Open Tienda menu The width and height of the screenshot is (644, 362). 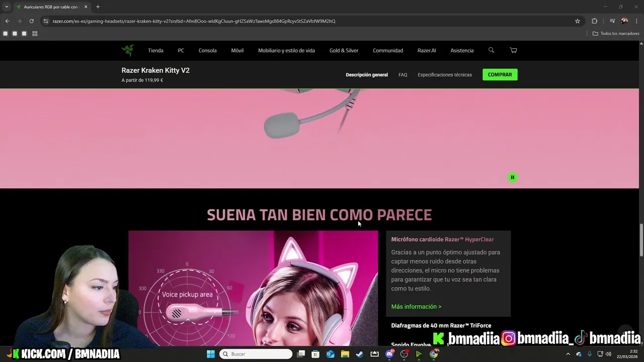pos(155,50)
